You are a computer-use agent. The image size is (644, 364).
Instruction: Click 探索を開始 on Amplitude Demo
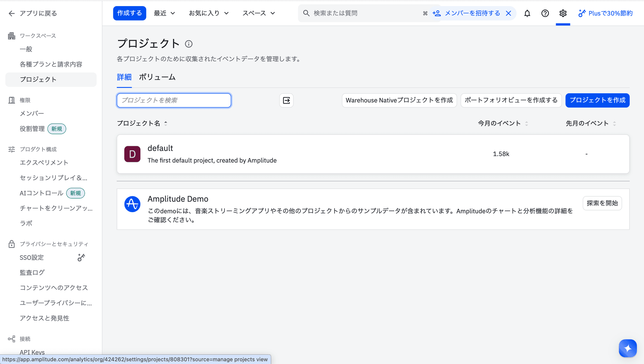click(x=602, y=203)
